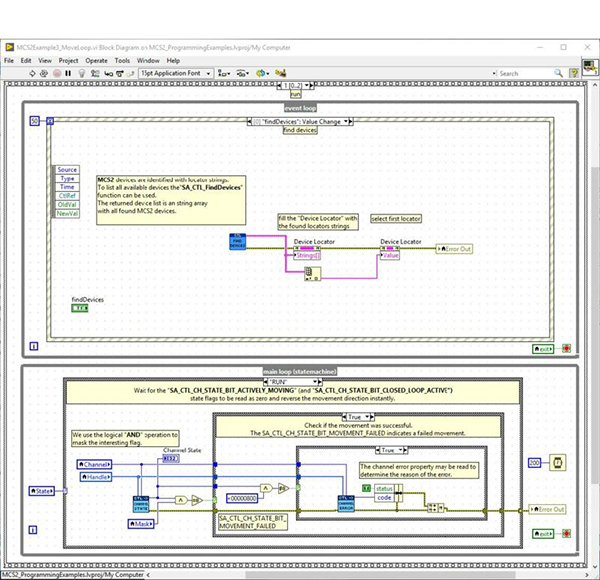Viewport: 600px width, 580px height.
Task: Click the Error Out indicator in event loop
Action: (453, 248)
